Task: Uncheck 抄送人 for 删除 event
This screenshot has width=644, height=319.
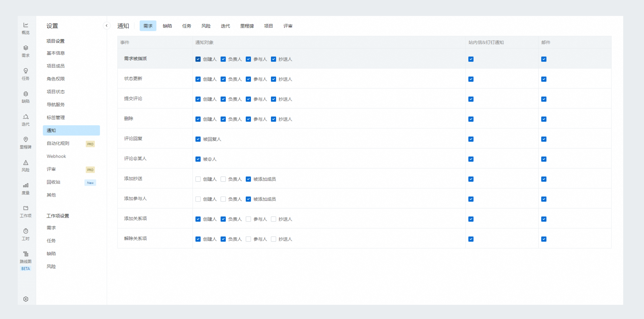Action: (x=274, y=119)
